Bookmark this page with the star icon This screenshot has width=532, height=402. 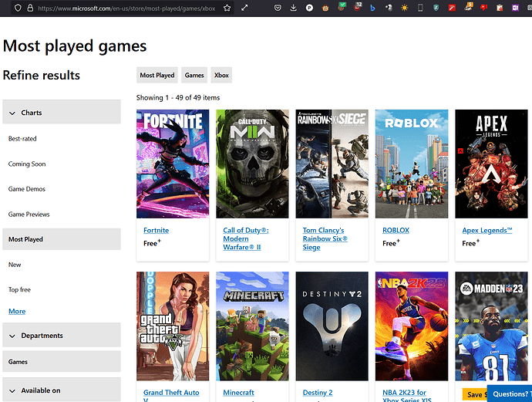pos(227,8)
